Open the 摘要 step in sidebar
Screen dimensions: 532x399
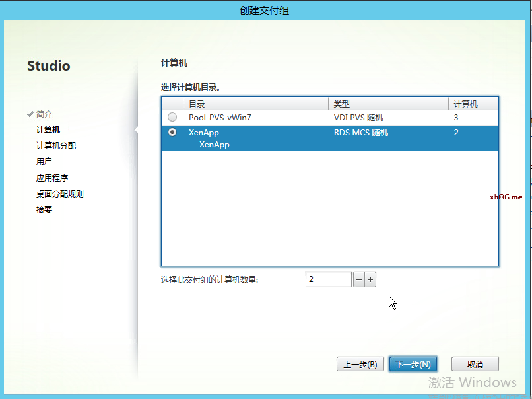(44, 210)
